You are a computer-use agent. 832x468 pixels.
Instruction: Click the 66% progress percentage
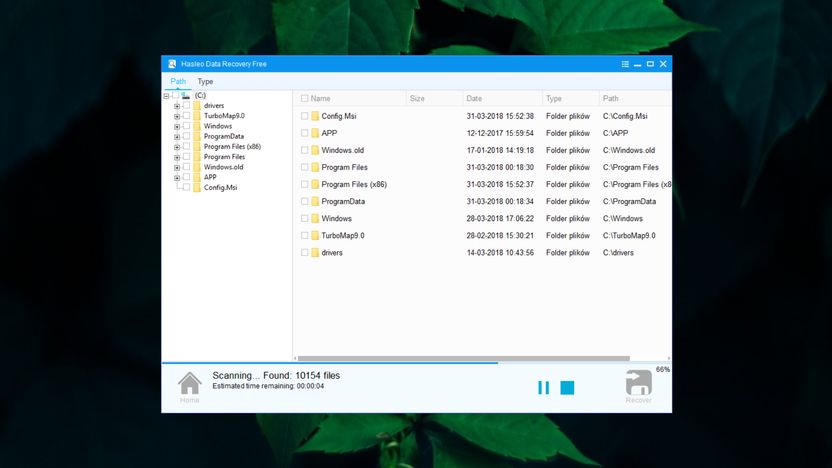coord(663,369)
